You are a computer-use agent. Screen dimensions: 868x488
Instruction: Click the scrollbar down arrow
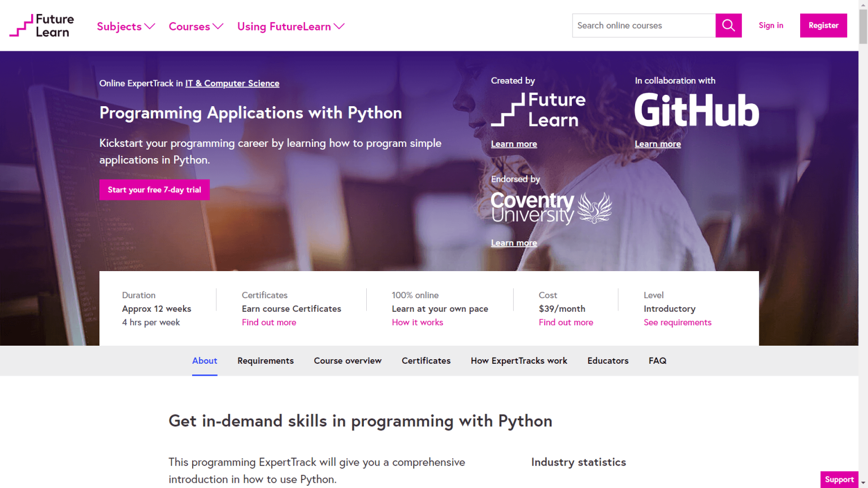863,483
